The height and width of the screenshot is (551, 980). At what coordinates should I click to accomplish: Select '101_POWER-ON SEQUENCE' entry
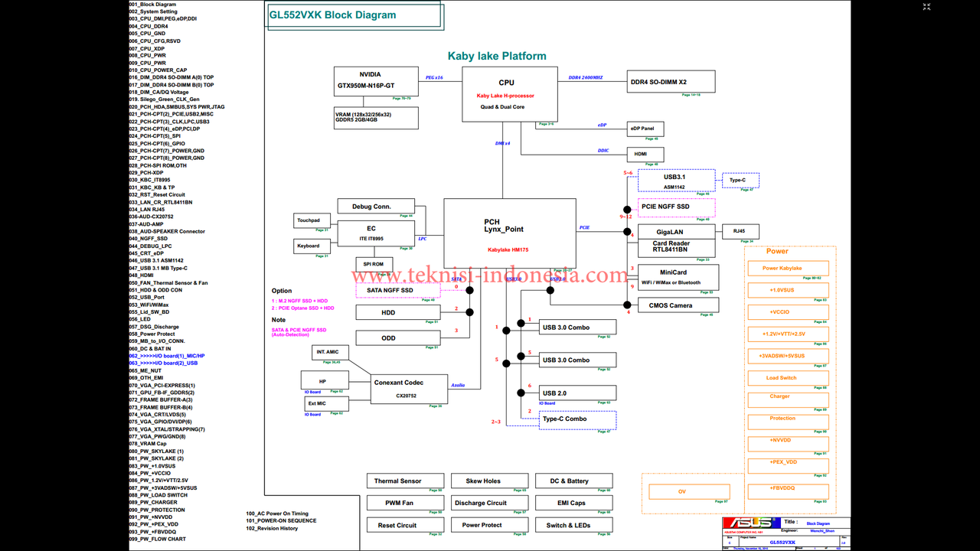281,520
